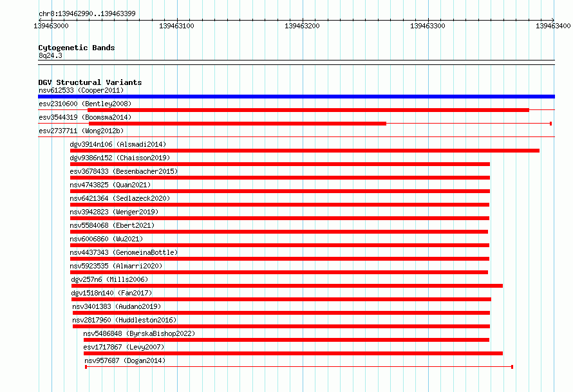573x392 pixels.
Task: Open the dgv1518n140 (Fan2017) label
Action: [x=111, y=293]
